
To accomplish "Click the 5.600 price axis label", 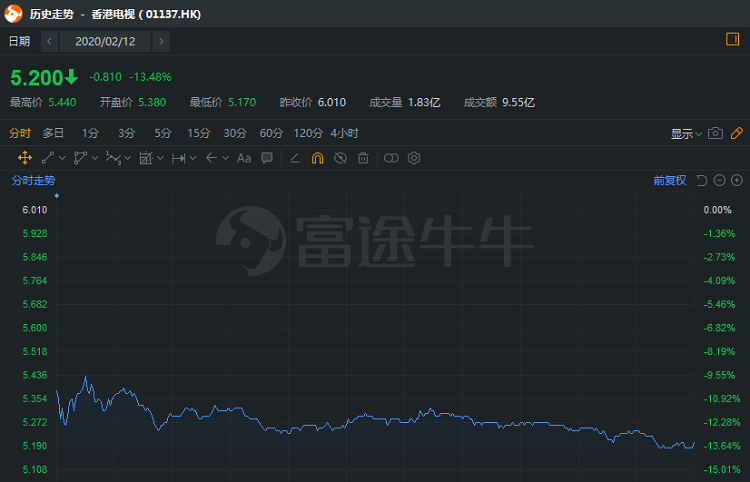I will pos(35,328).
